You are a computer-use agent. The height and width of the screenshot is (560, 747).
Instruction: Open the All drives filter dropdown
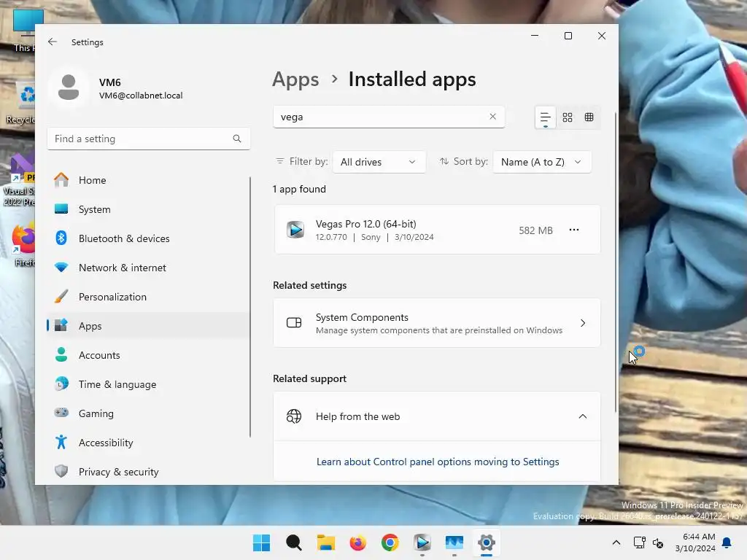click(379, 162)
